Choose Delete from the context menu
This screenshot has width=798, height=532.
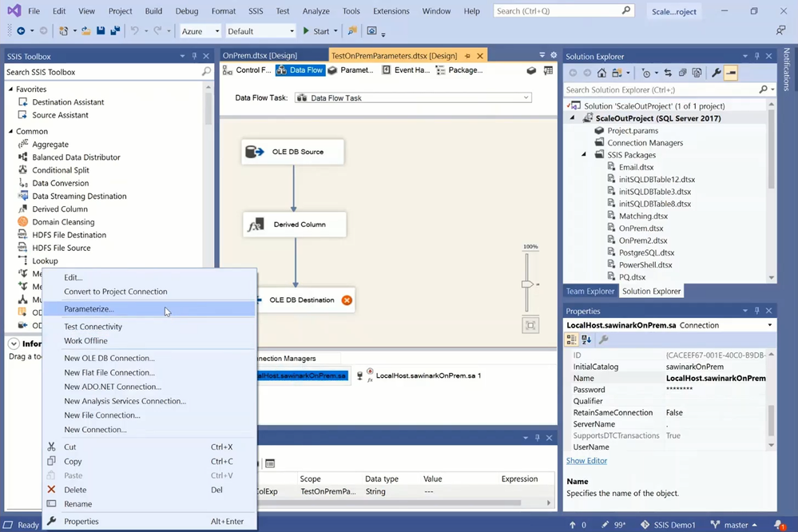149,489
